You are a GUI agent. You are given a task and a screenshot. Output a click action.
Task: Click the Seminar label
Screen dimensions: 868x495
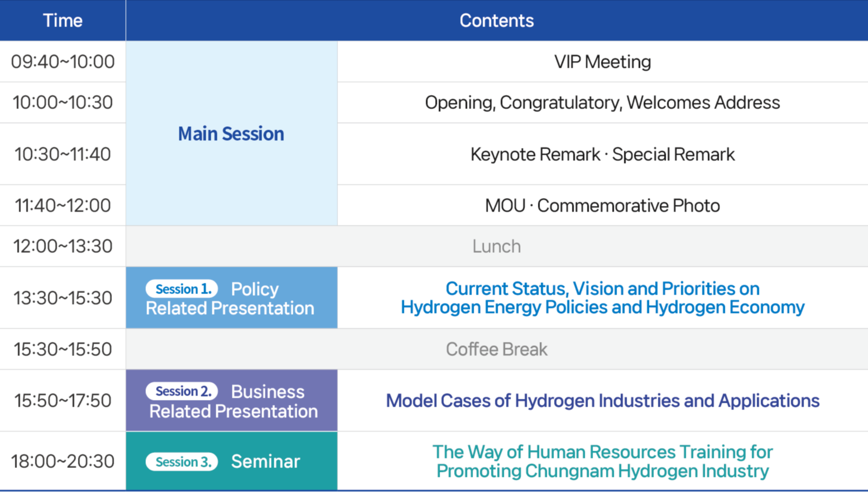(266, 461)
